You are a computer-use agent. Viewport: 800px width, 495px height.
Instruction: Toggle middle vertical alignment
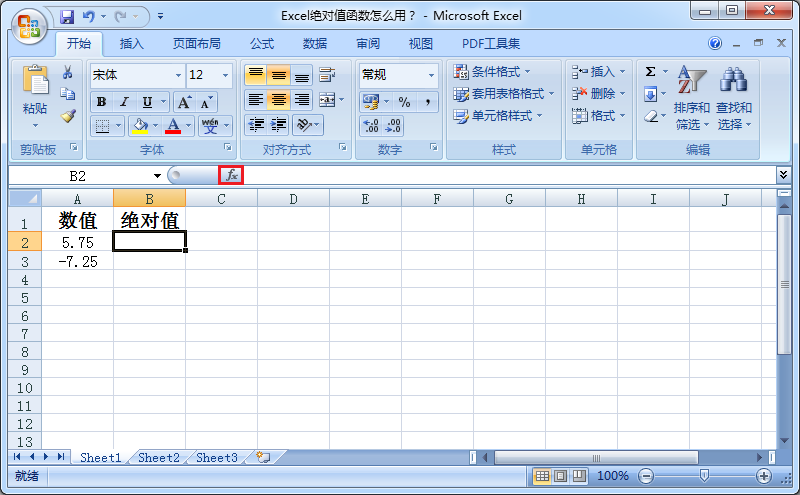coord(278,75)
